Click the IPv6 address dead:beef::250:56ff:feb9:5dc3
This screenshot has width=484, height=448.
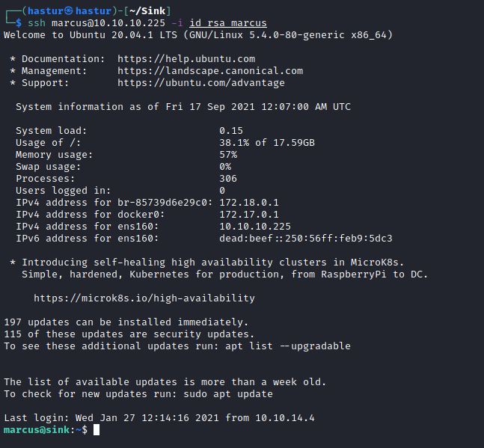306,239
